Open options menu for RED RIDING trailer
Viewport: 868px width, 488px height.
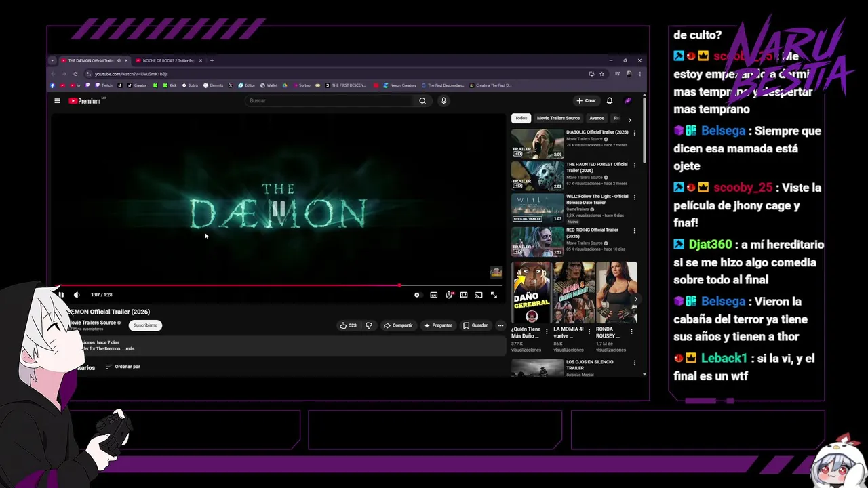click(x=635, y=230)
